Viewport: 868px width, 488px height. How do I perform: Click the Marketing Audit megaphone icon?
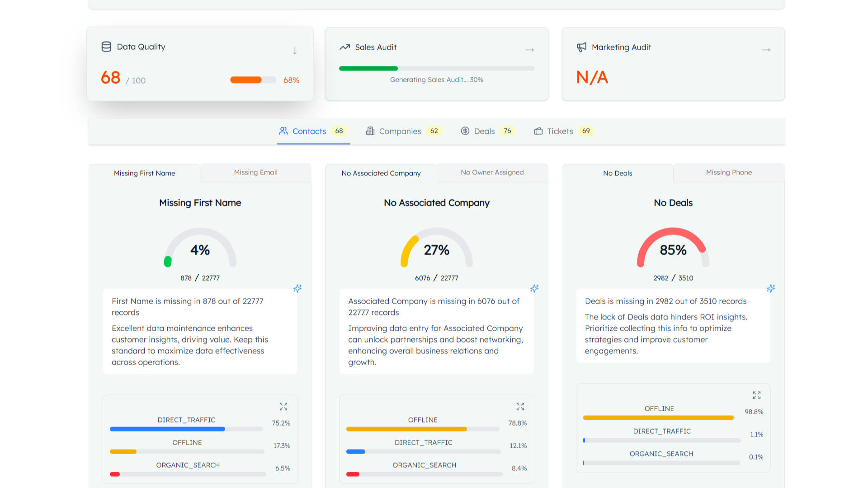click(x=581, y=47)
